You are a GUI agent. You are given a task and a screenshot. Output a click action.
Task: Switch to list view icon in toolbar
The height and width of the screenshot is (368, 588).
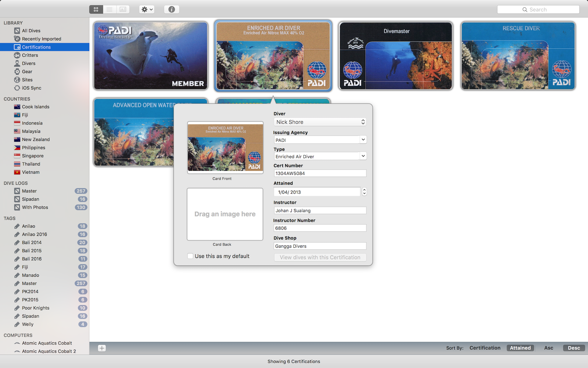pyautogui.click(x=110, y=10)
